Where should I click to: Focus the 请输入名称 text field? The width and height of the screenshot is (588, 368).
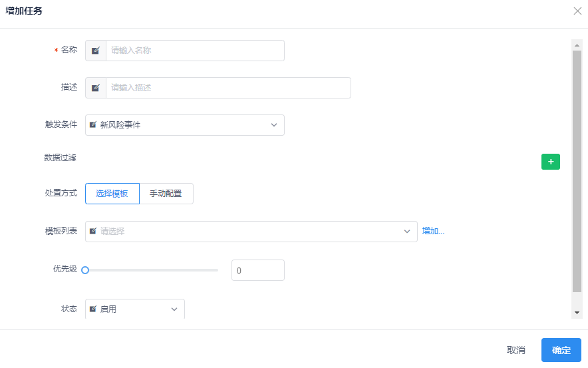pos(194,51)
